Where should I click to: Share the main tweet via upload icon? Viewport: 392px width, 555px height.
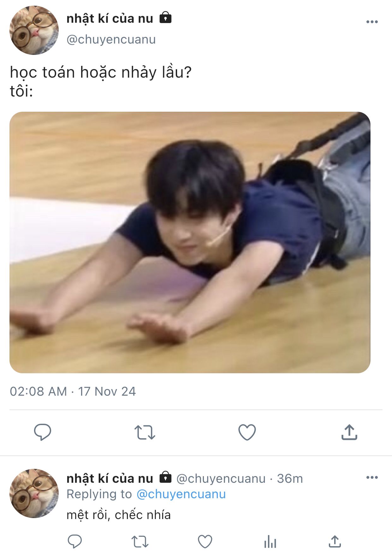coord(349,432)
